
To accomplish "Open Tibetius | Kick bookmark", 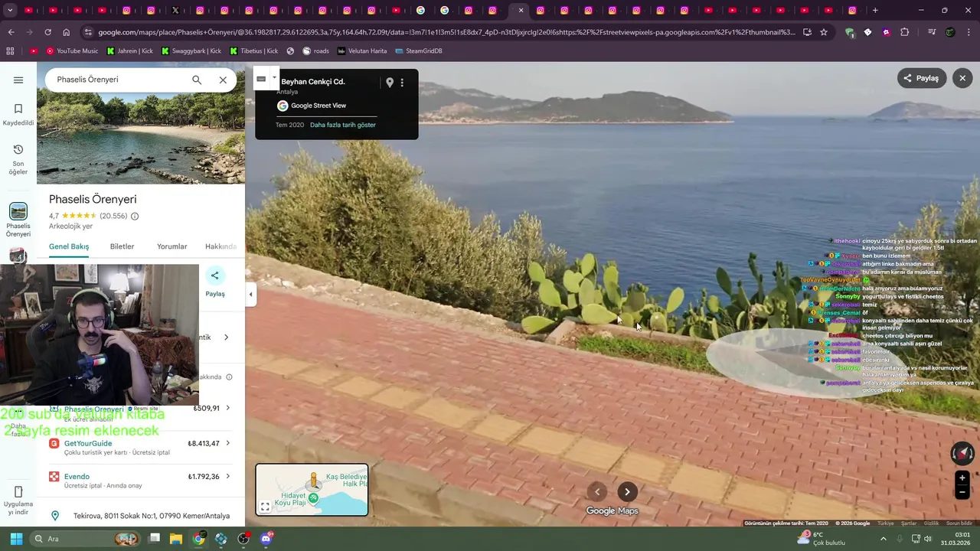I will pyautogui.click(x=253, y=51).
